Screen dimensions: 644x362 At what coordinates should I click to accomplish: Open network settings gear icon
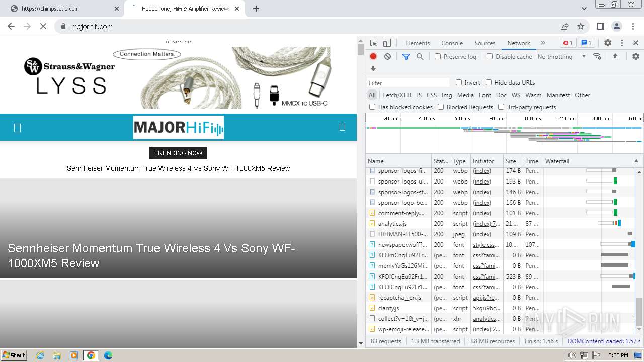coord(636,57)
